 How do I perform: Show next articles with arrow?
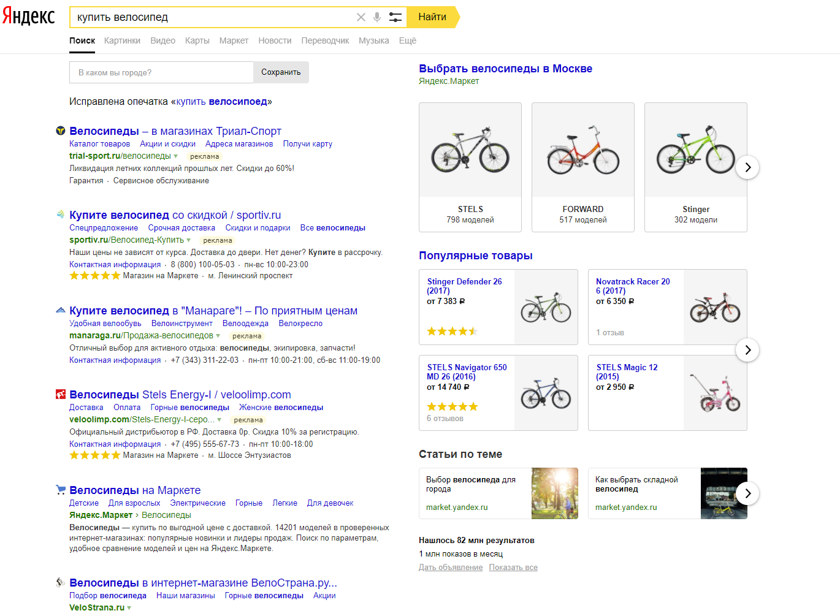point(747,493)
